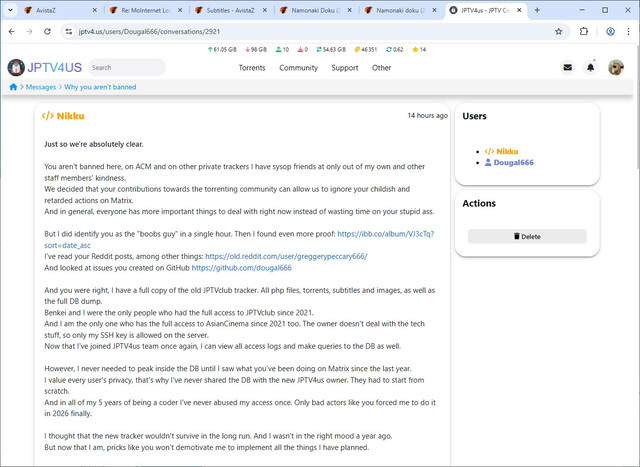
Task: Switch to the first Namonaki Doku tab
Action: coord(317,10)
